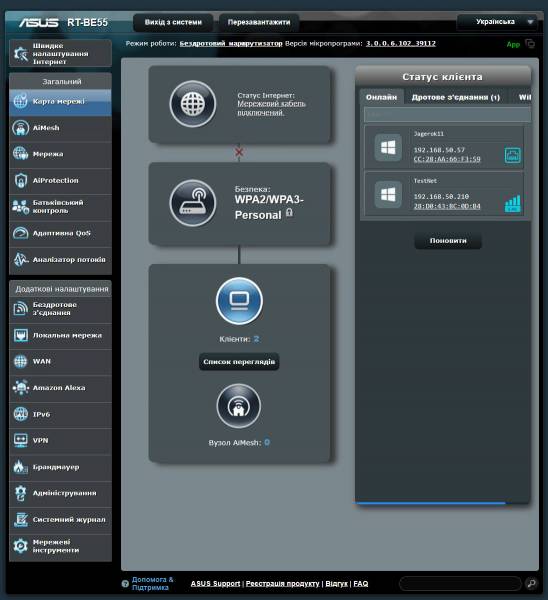Click the Windows icon for TestNet

pyautogui.click(x=388, y=194)
